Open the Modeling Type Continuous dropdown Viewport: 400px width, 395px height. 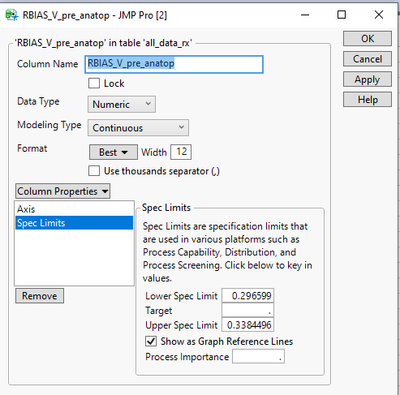coord(138,128)
